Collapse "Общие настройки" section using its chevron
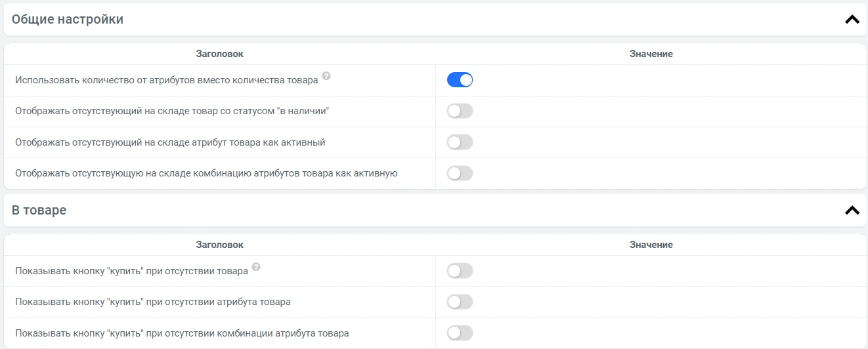 click(x=852, y=20)
